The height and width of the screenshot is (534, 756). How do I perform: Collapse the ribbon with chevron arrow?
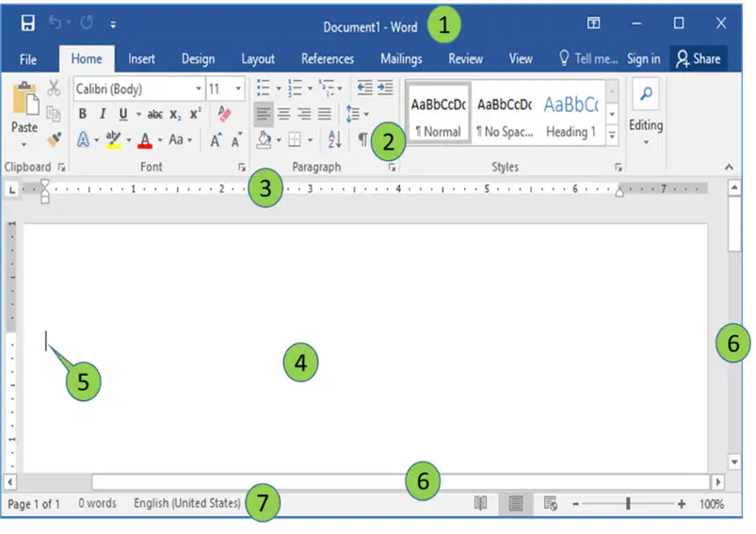[729, 168]
